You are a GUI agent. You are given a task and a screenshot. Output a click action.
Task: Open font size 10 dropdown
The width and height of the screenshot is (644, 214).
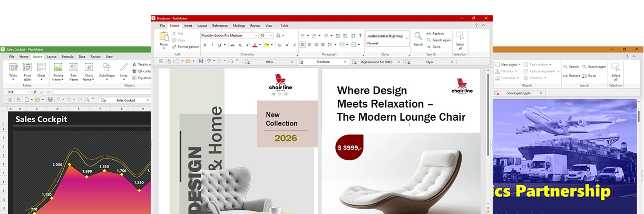[271, 36]
